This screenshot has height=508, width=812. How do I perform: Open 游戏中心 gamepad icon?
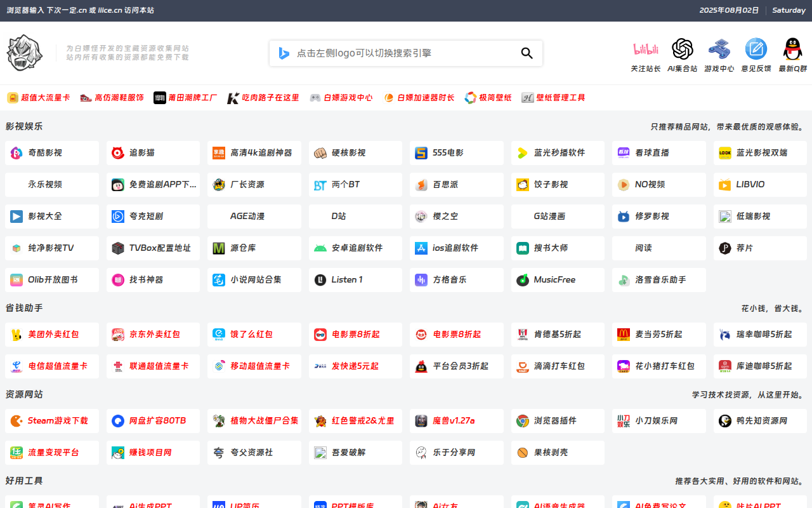pos(719,49)
